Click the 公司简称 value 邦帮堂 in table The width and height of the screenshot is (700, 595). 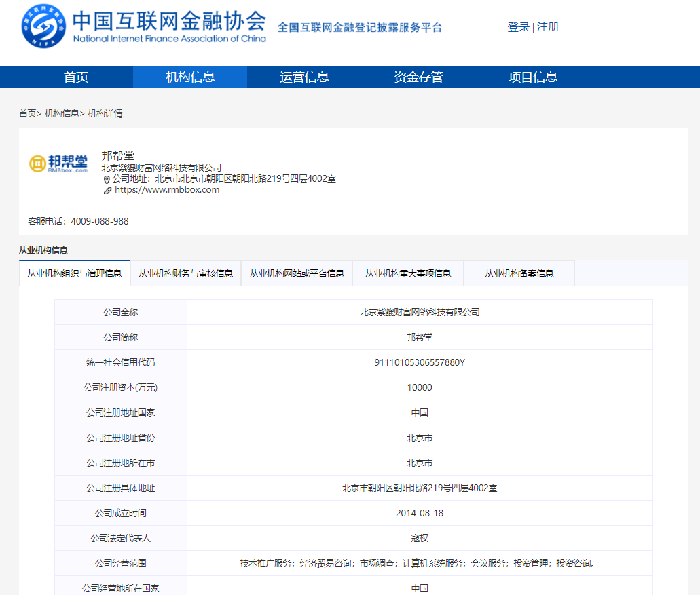420,337
